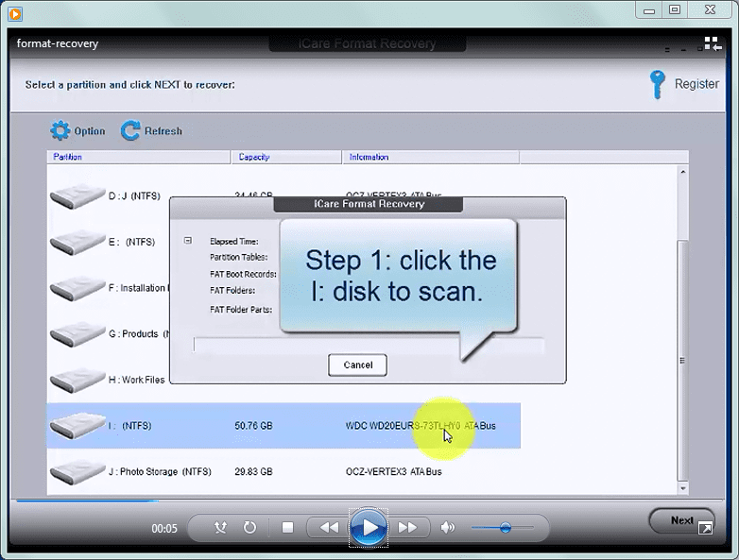Click drive icon for E: partition
This screenshot has height=560, width=739.
[77, 242]
